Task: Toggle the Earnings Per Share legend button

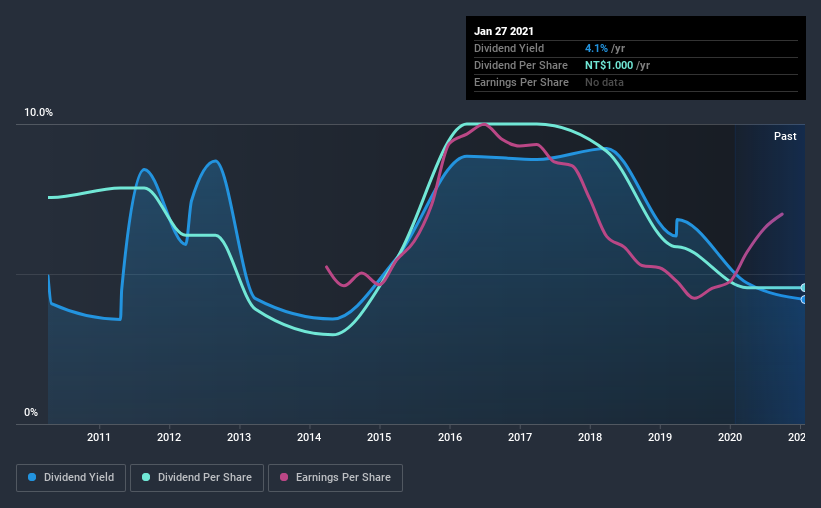Action: tap(335, 478)
